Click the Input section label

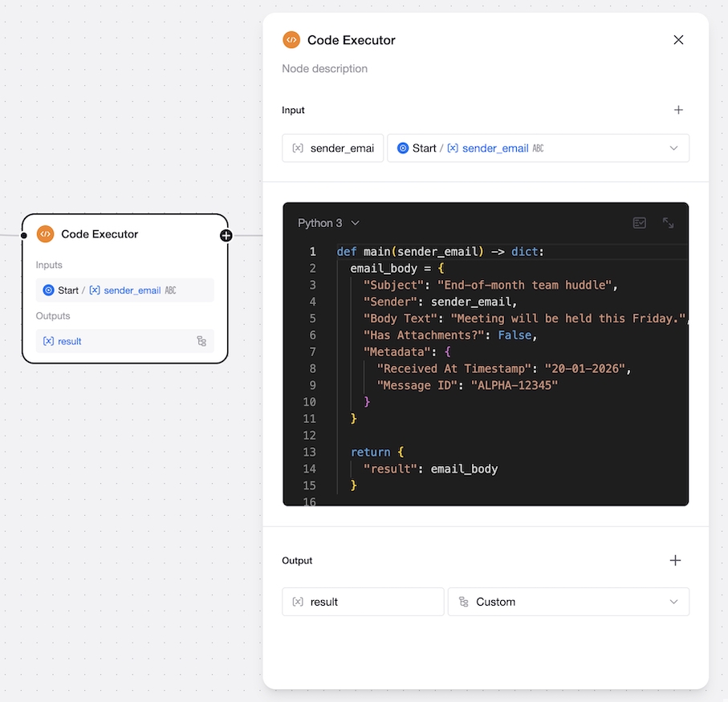tap(293, 111)
